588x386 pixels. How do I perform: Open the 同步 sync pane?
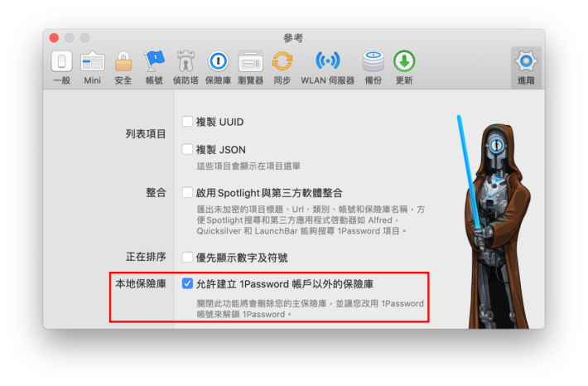[282, 68]
